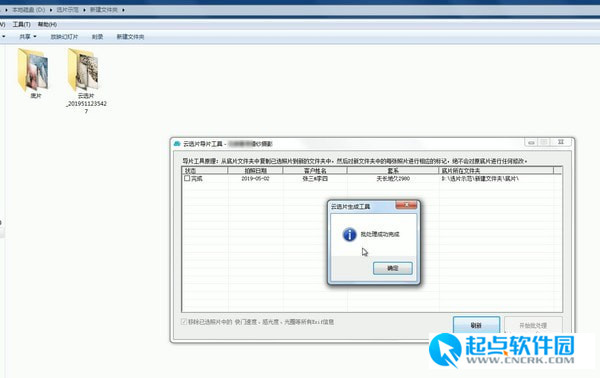Go to 选片示范 in the address breadcrumb
This screenshot has height=378, width=600.
coord(68,10)
